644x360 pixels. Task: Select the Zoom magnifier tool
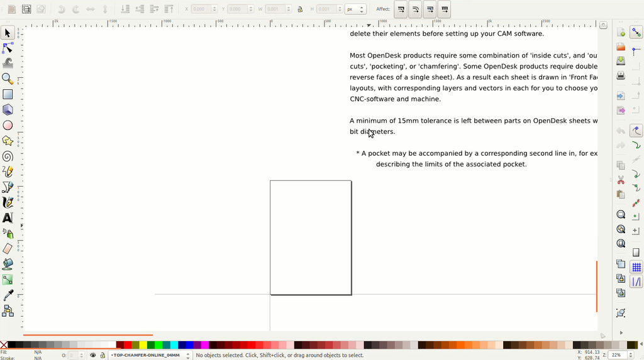click(x=8, y=79)
